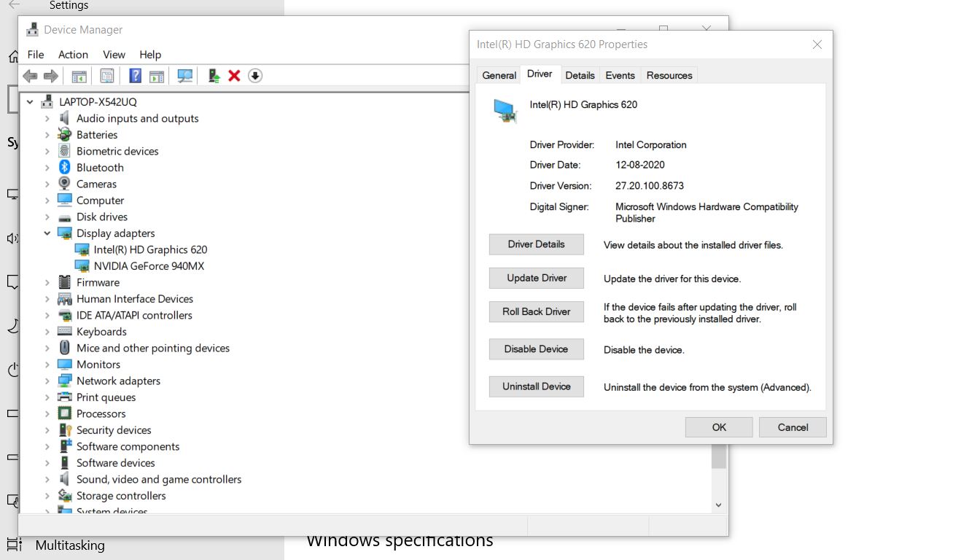
Task: Click the Uninstall Device button
Action: 537,386
